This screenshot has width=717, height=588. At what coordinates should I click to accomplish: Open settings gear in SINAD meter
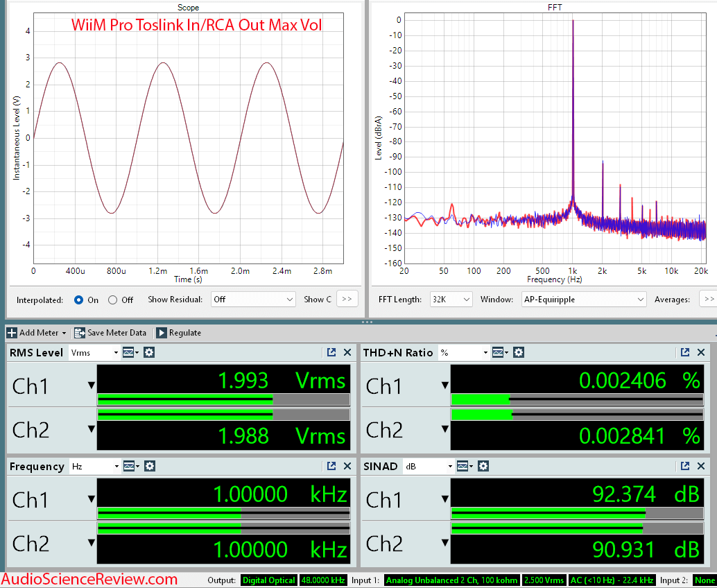point(483,467)
